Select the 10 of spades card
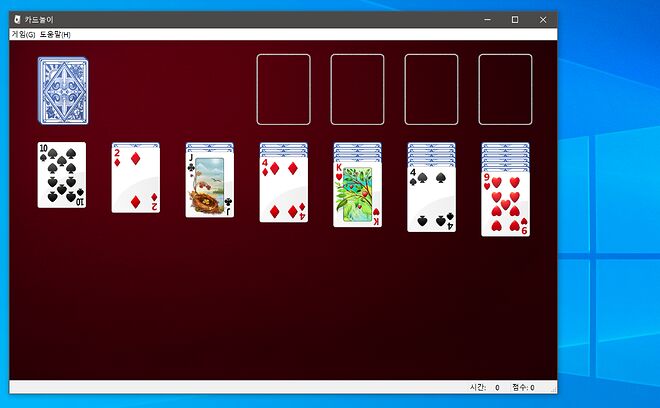Screen dimensions: 660x408 coord(62,175)
